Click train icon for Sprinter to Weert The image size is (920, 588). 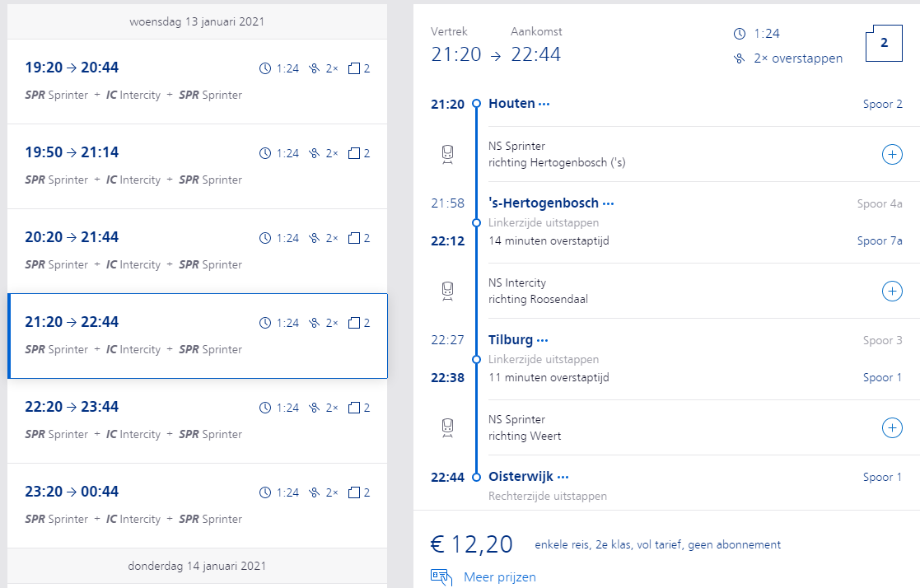(447, 428)
